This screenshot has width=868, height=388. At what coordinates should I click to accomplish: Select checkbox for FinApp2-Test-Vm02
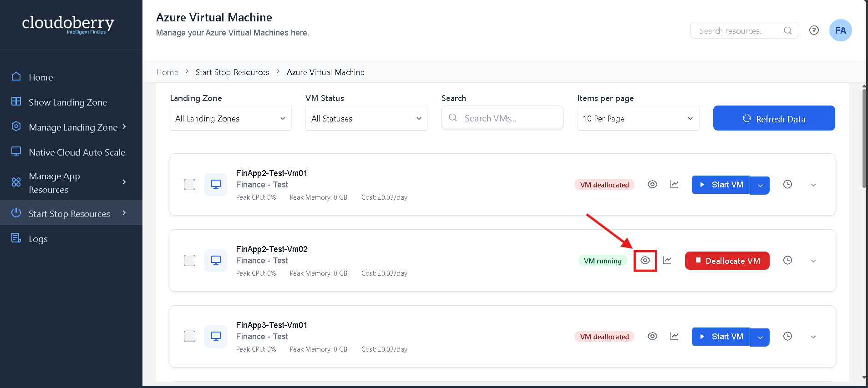coord(189,260)
